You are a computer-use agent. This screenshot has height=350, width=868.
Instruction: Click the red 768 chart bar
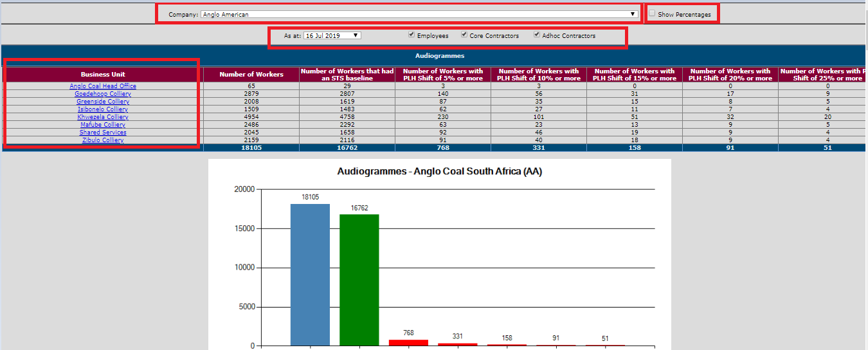pos(408,343)
